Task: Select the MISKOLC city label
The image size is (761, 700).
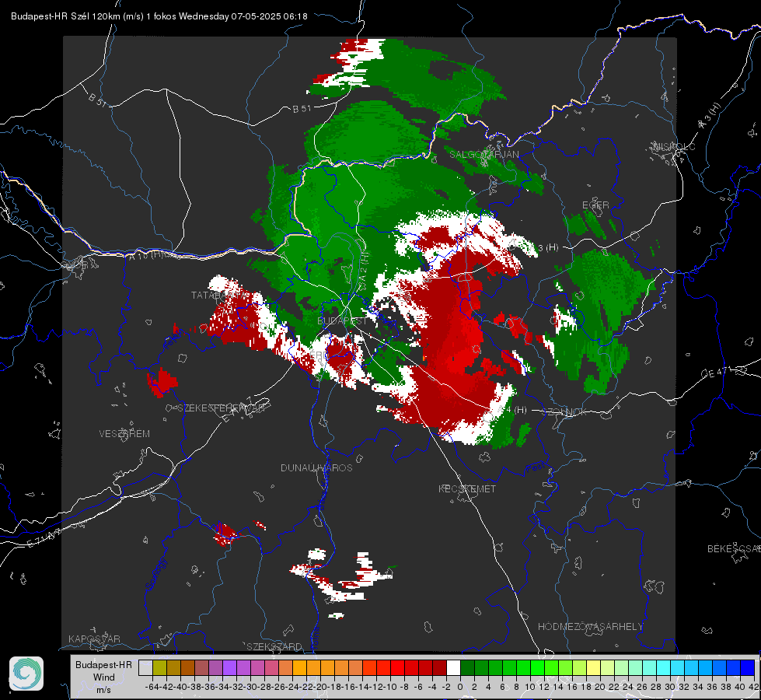Action: tap(674, 146)
